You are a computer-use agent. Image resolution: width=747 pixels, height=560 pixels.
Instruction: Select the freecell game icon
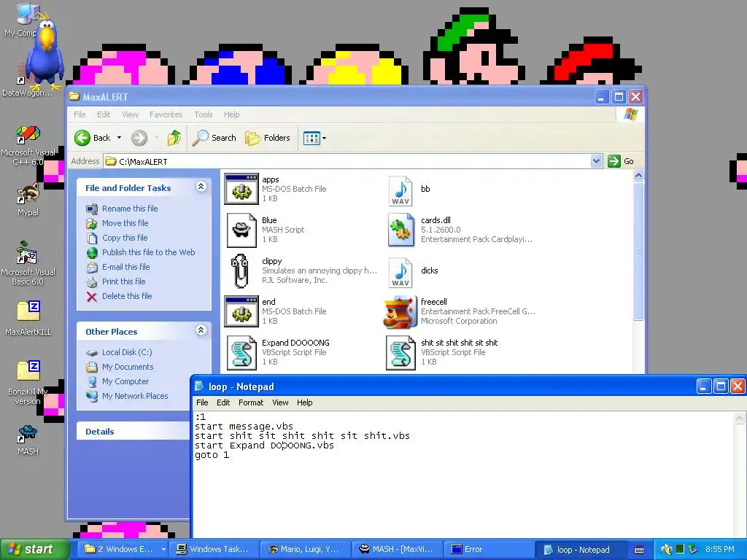tap(399, 312)
